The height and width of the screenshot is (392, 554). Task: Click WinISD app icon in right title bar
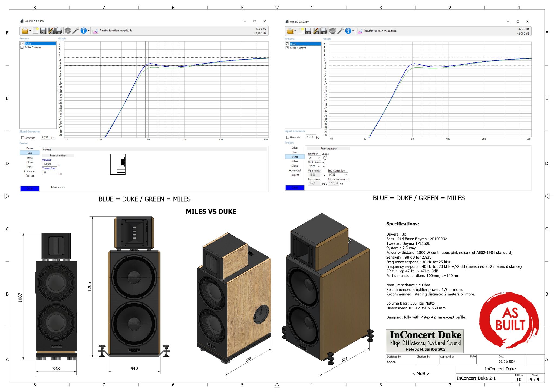[x=287, y=21]
